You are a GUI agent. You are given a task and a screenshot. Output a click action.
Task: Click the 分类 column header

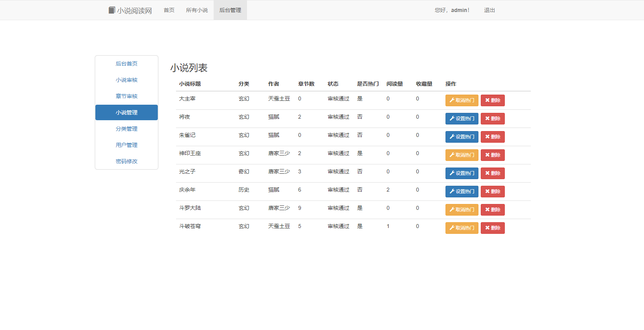point(244,84)
